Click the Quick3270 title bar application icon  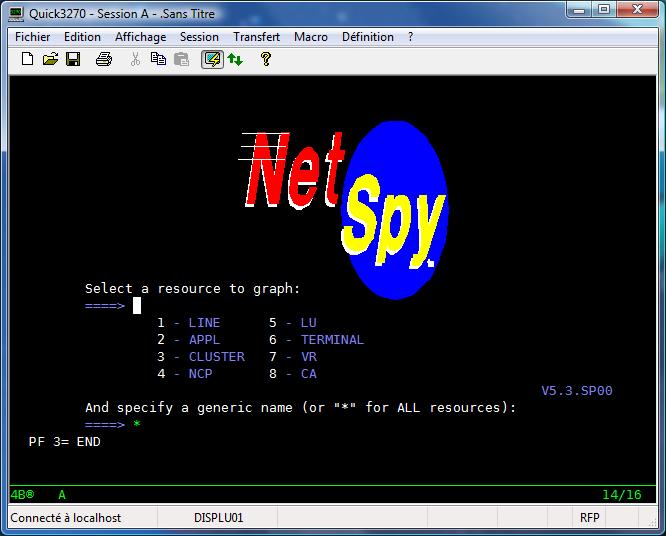[x=16, y=14]
